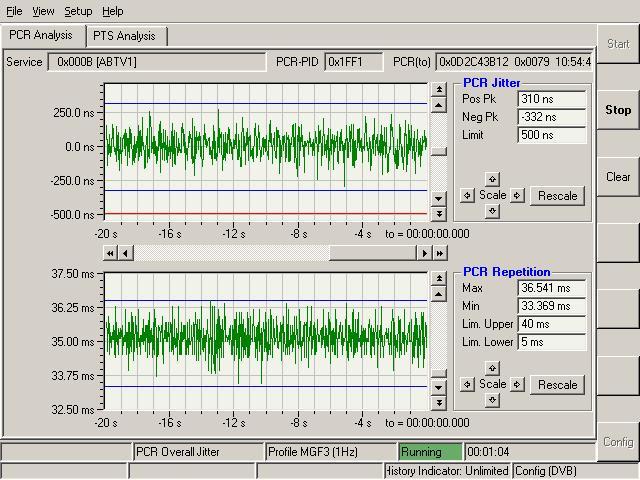Jump to end of time axis
Image resolution: width=640 pixels, height=480 pixels.
(439, 254)
